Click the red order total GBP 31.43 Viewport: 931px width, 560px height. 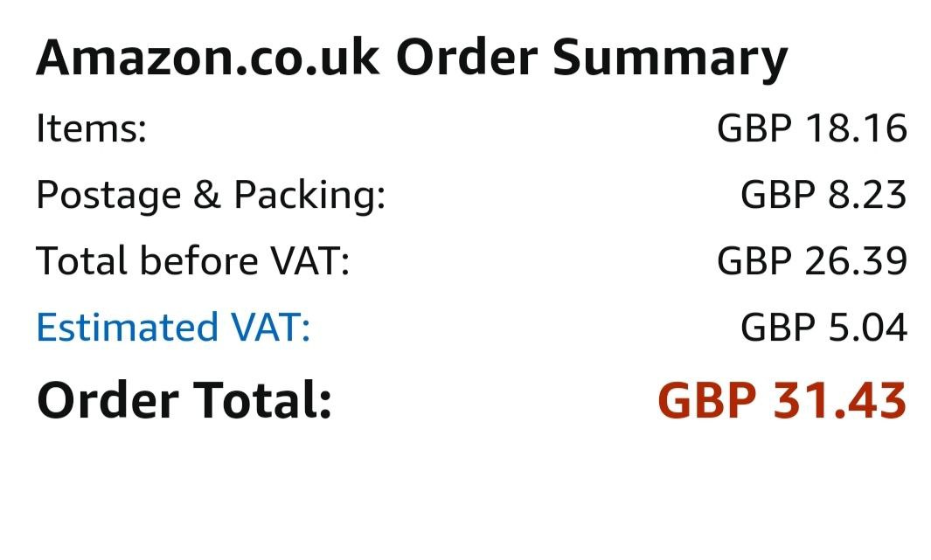click(781, 400)
